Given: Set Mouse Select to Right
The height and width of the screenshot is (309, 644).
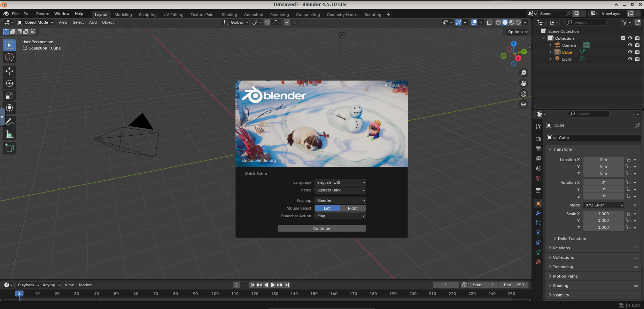Looking at the screenshot, I should pyautogui.click(x=353, y=208).
